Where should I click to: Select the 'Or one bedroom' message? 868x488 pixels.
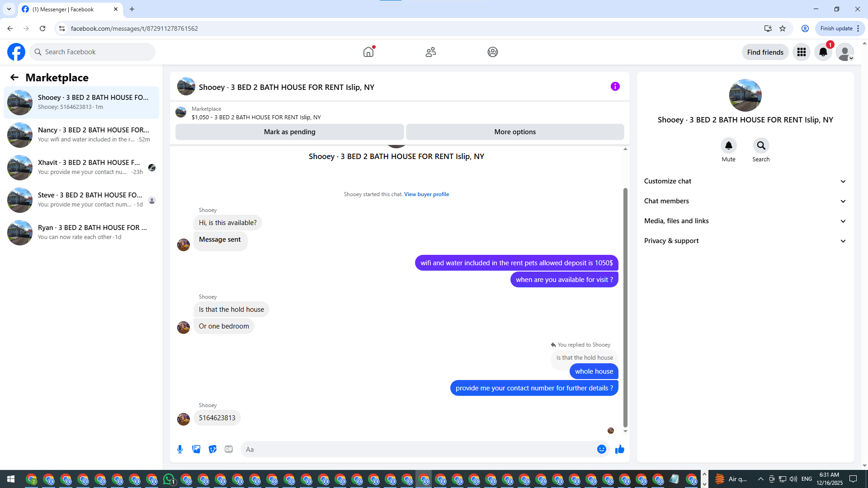click(224, 326)
